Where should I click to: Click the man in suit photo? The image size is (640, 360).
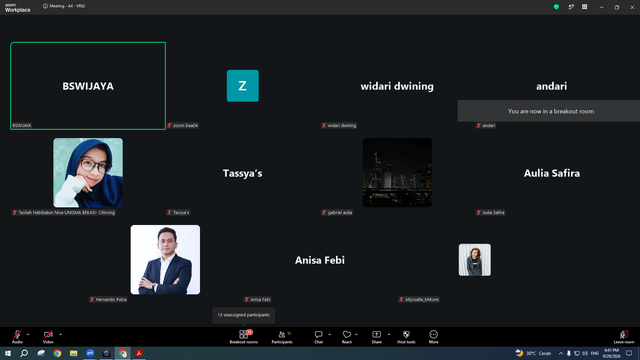[165, 260]
